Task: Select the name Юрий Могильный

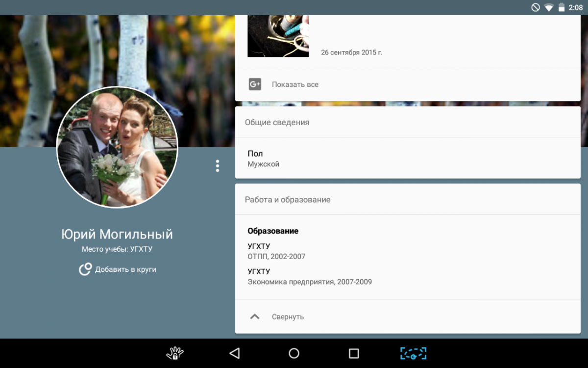Action: pyautogui.click(x=117, y=234)
